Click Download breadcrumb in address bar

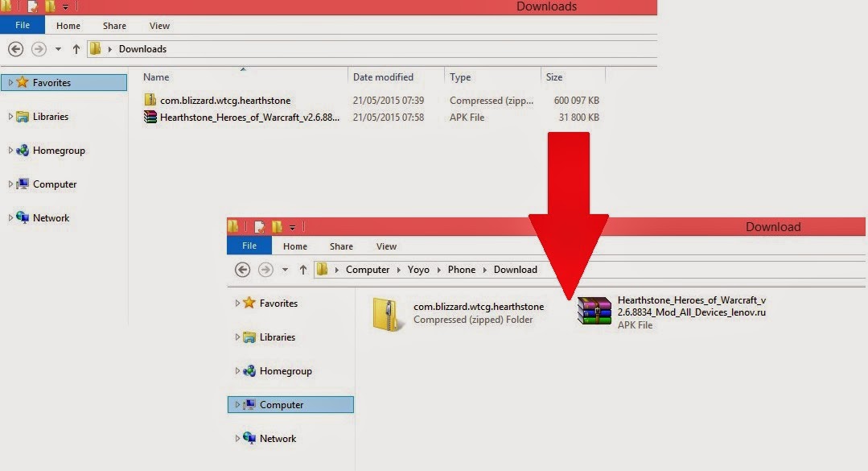coord(516,269)
